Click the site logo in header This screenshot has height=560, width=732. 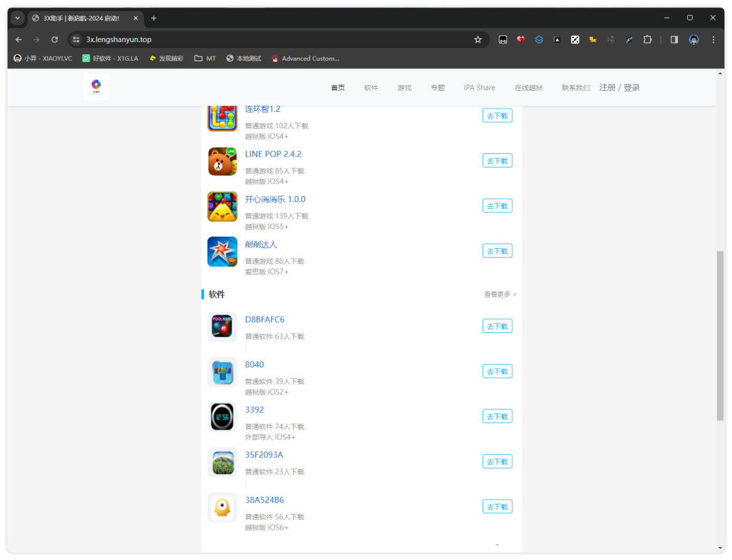point(96,87)
